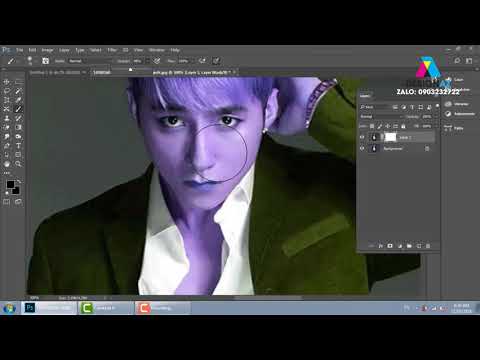Open the Layer menu
This screenshot has height=360, width=480.
pyautogui.click(x=64, y=50)
